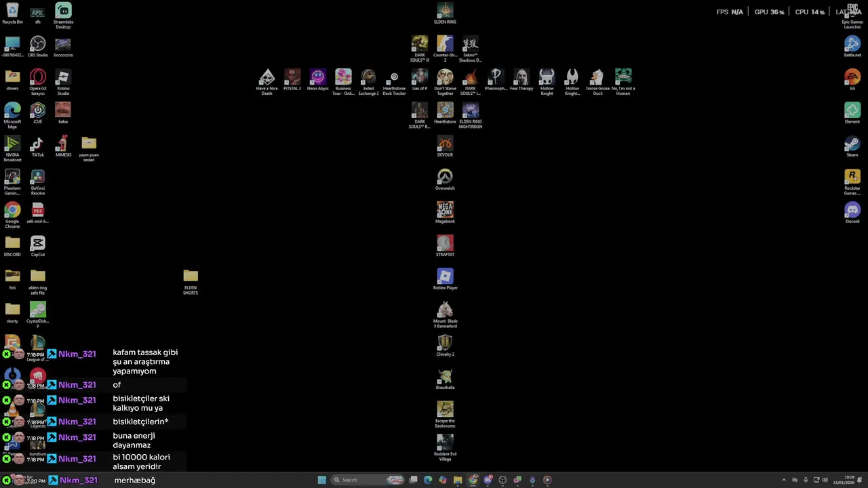
Task: Launch Hearthstone Deck Tracker shortcut
Action: [x=394, y=82]
